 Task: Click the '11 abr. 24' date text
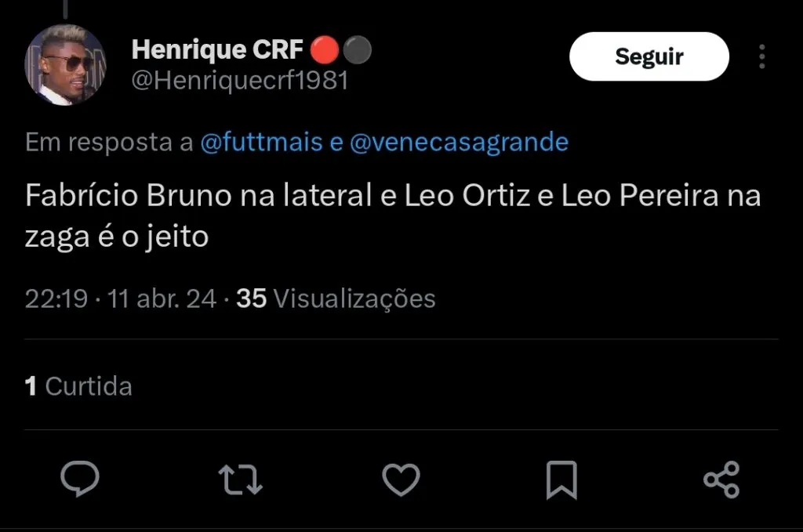163,299
